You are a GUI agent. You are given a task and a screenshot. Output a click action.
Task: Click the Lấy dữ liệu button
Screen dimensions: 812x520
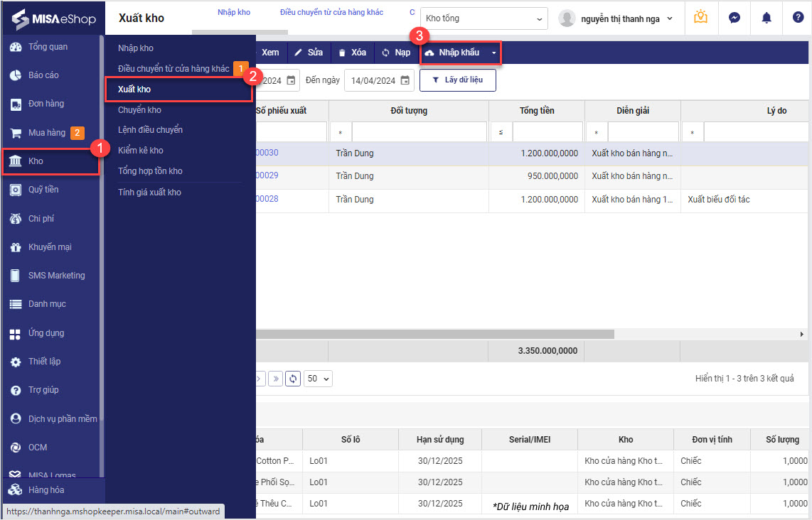point(457,80)
